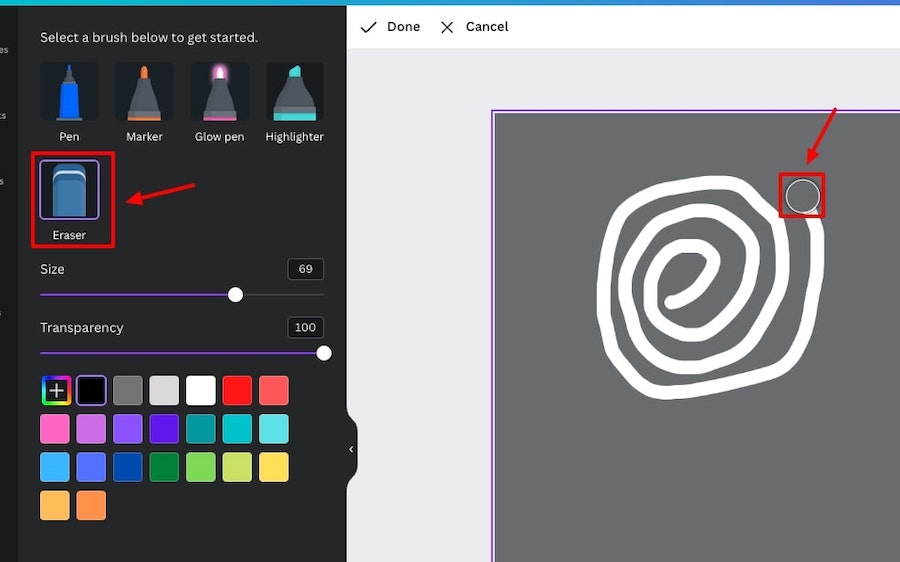Choose the white color swatch
The width and height of the screenshot is (900, 562).
[x=201, y=390]
